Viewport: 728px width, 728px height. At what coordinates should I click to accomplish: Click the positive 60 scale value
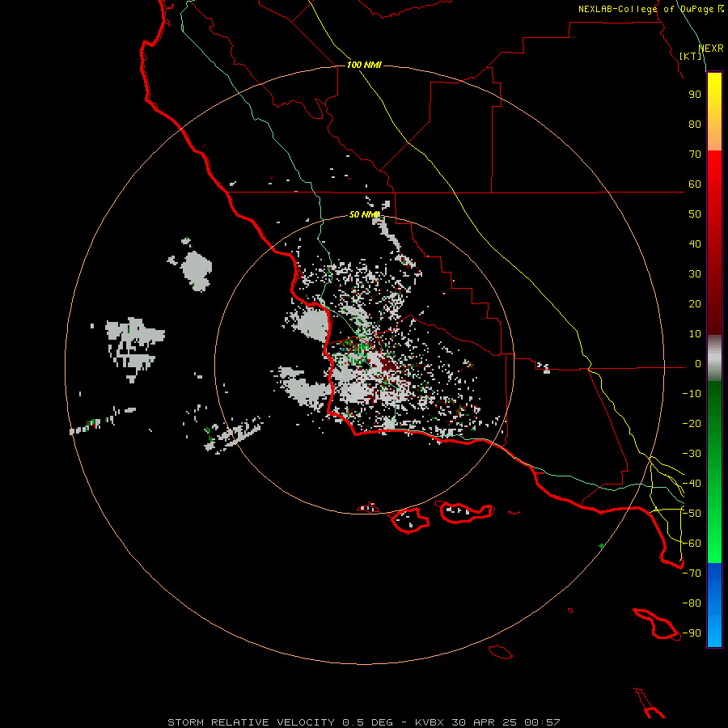click(695, 184)
